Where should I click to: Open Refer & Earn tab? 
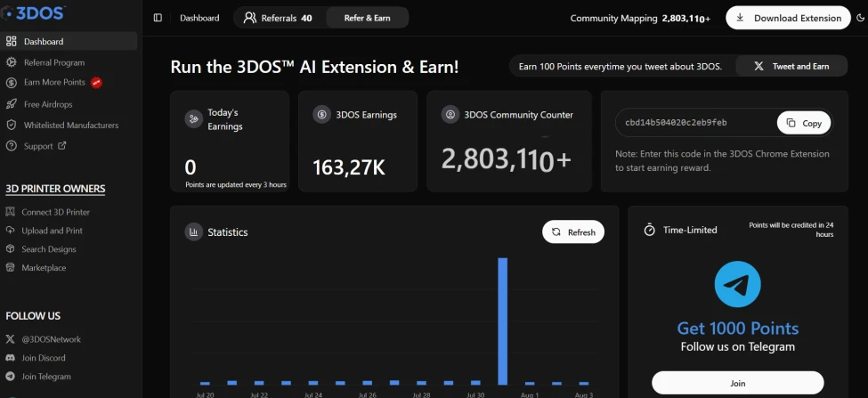tap(367, 18)
